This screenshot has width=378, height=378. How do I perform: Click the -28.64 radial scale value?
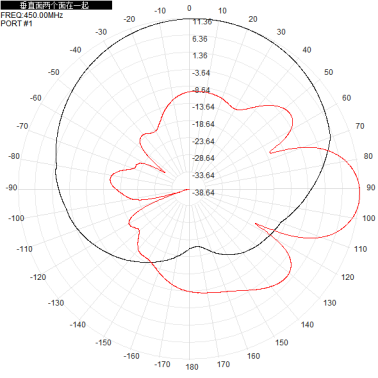click(x=203, y=158)
